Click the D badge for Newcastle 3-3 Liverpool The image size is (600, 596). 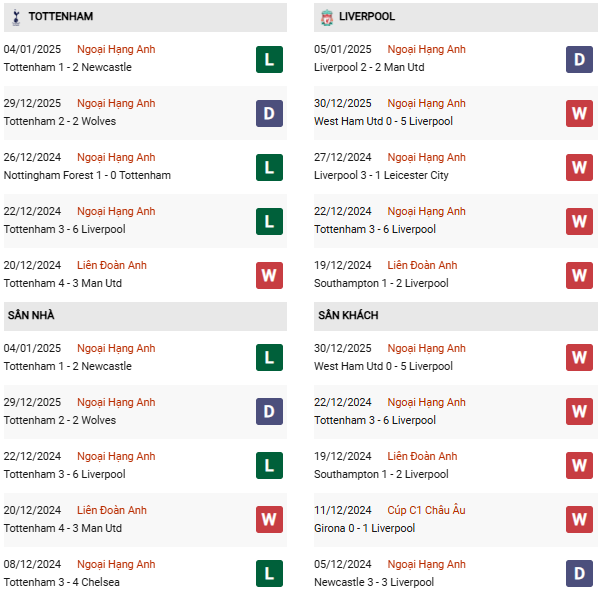tap(579, 573)
